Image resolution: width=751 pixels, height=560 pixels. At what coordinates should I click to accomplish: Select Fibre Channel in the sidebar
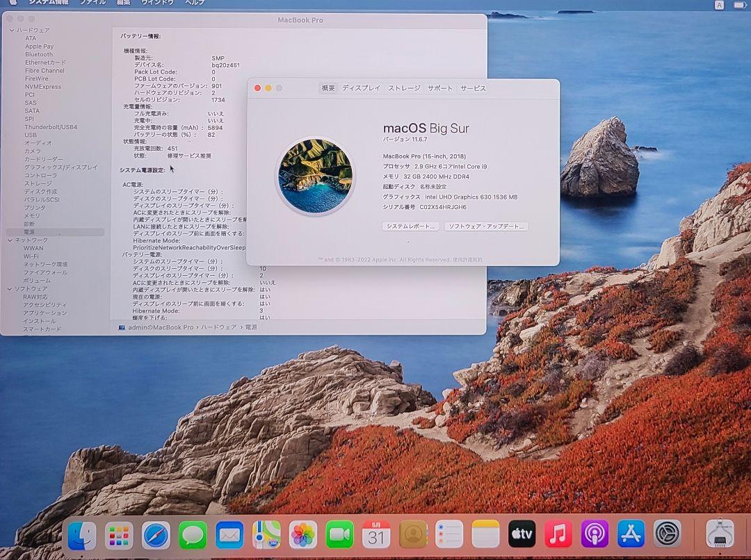(x=45, y=70)
